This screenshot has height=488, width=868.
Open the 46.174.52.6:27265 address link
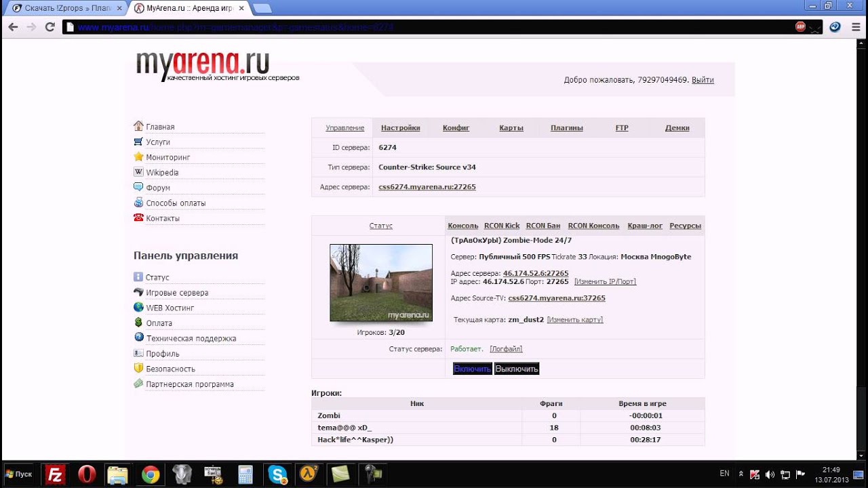536,273
